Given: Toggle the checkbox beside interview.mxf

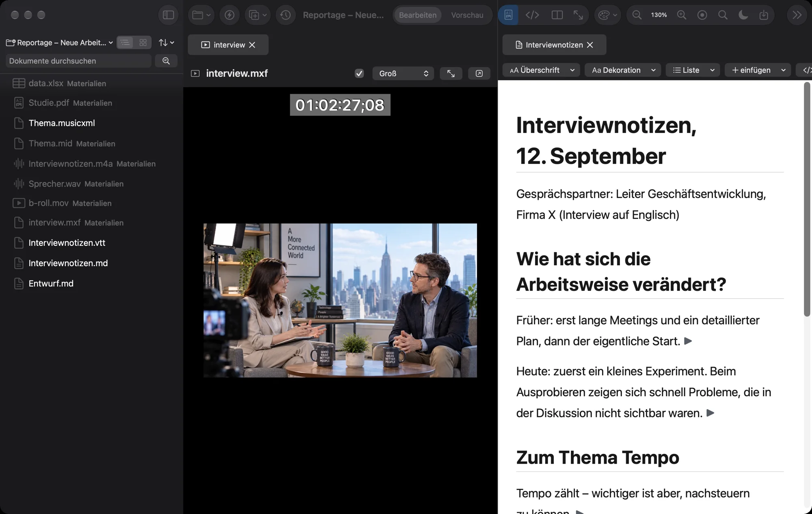Looking at the screenshot, I should [x=359, y=74].
